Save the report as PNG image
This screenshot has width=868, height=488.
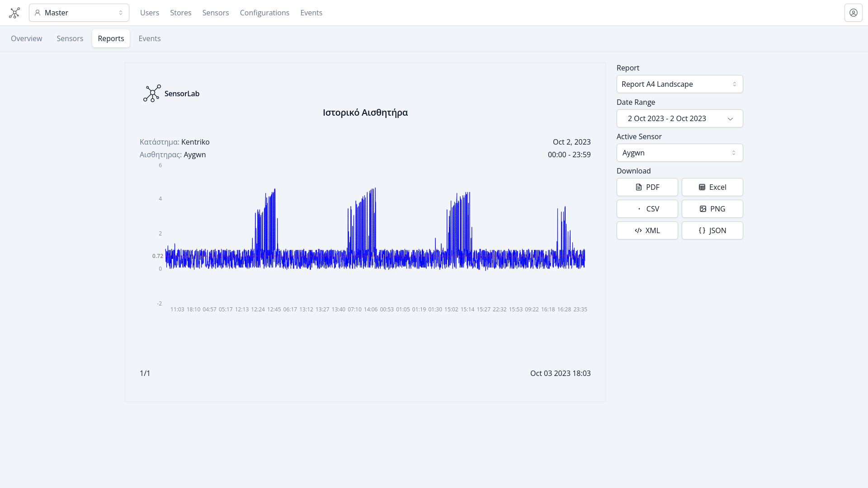(712, 209)
